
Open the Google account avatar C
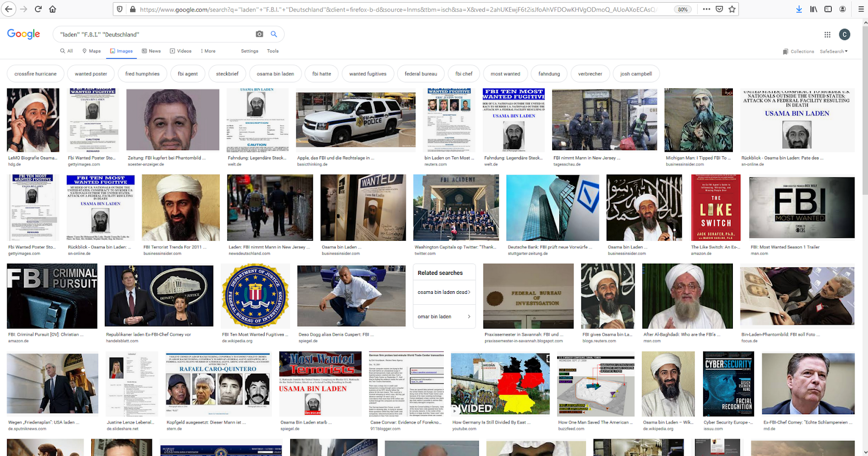click(845, 35)
